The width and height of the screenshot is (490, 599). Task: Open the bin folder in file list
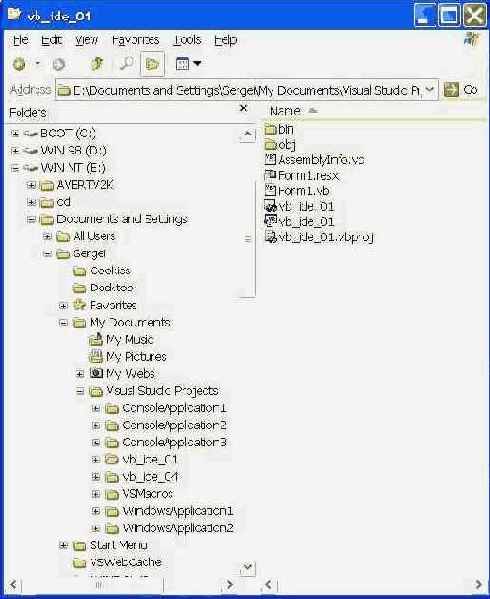(x=279, y=130)
